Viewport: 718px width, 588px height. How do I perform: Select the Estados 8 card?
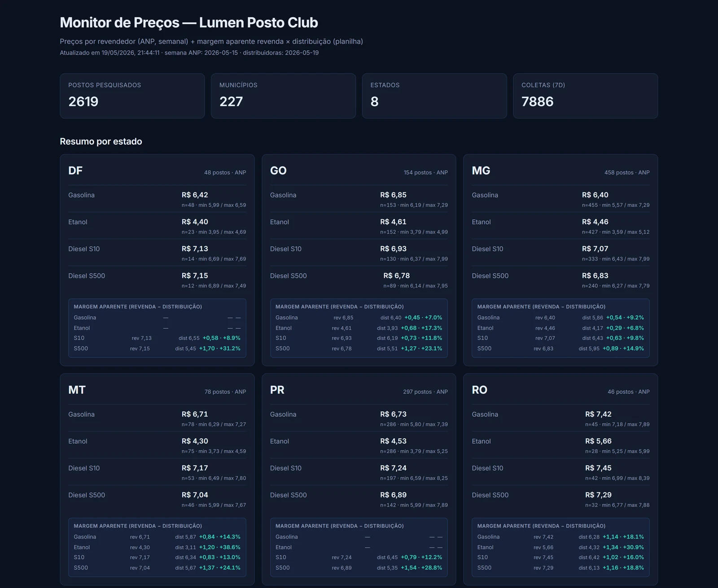(434, 96)
